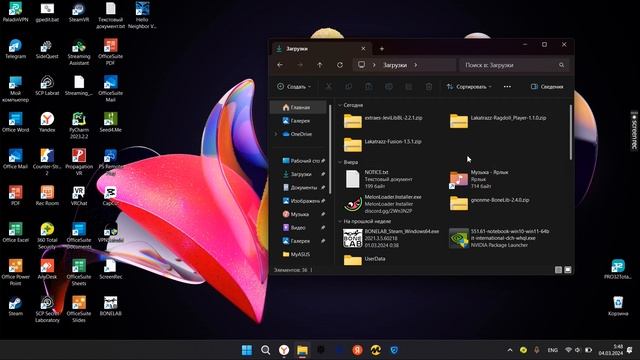
Task: Select the UserData folder
Action: click(365, 260)
